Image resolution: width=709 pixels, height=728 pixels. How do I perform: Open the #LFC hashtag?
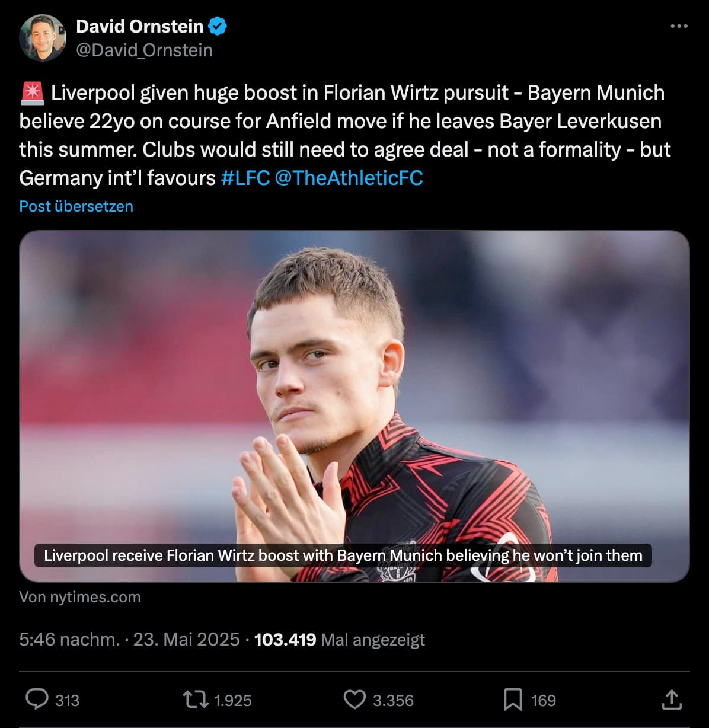[x=245, y=178]
